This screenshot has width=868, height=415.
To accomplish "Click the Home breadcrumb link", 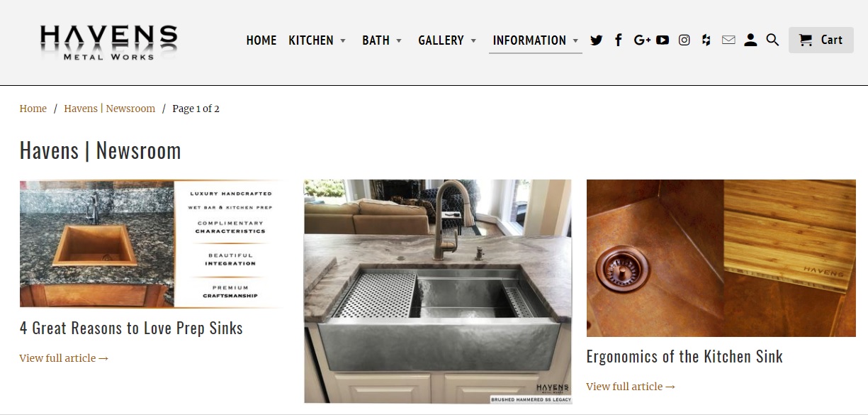I will (33, 109).
